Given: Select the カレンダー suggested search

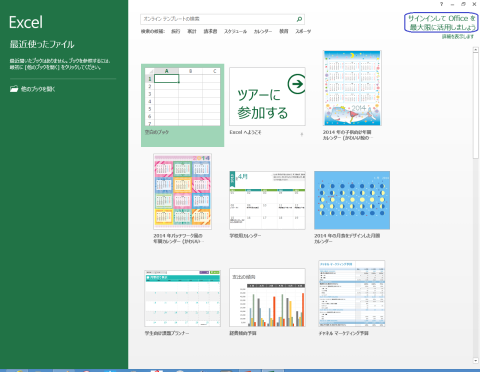Looking at the screenshot, I should [x=263, y=31].
